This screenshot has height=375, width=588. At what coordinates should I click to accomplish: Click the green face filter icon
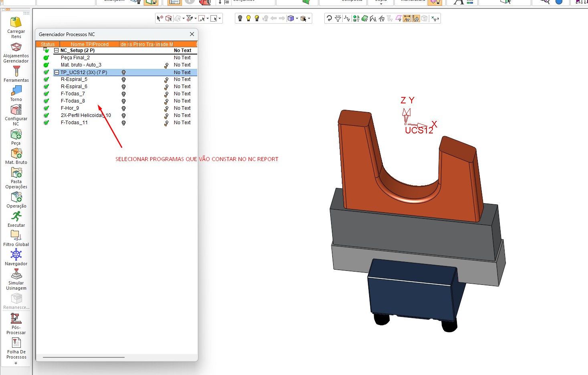click(365, 18)
